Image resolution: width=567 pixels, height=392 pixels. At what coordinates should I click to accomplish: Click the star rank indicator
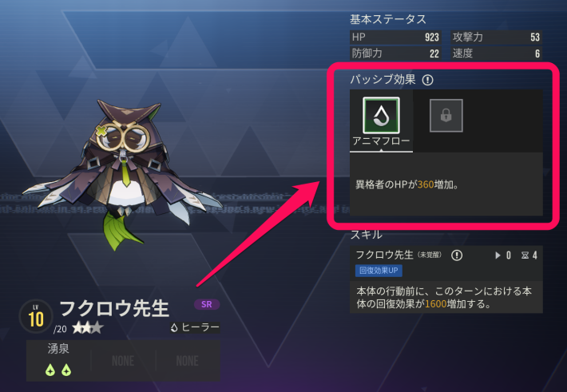coord(88,328)
